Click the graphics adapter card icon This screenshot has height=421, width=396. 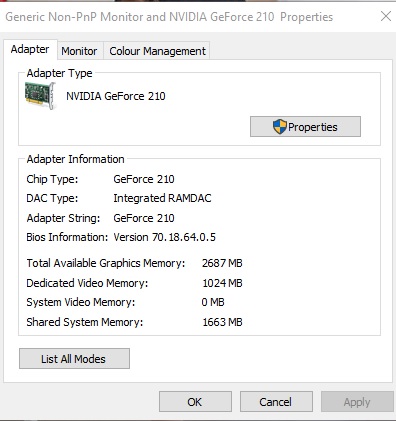40,96
